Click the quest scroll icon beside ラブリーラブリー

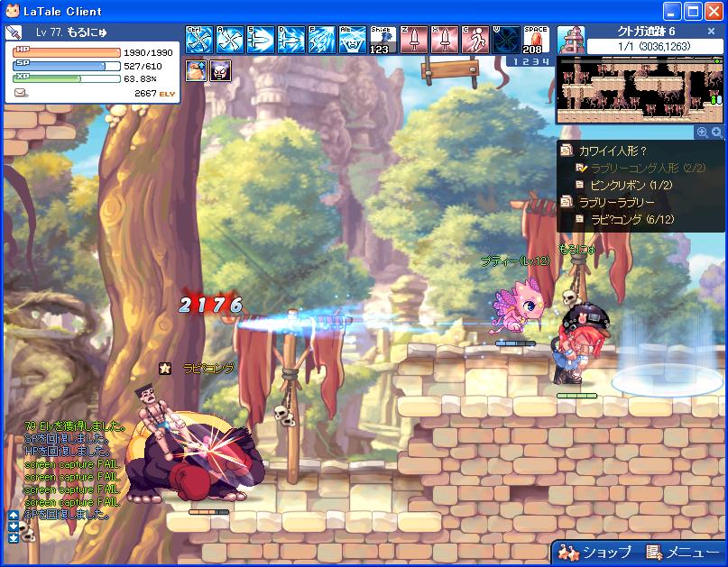click(567, 202)
